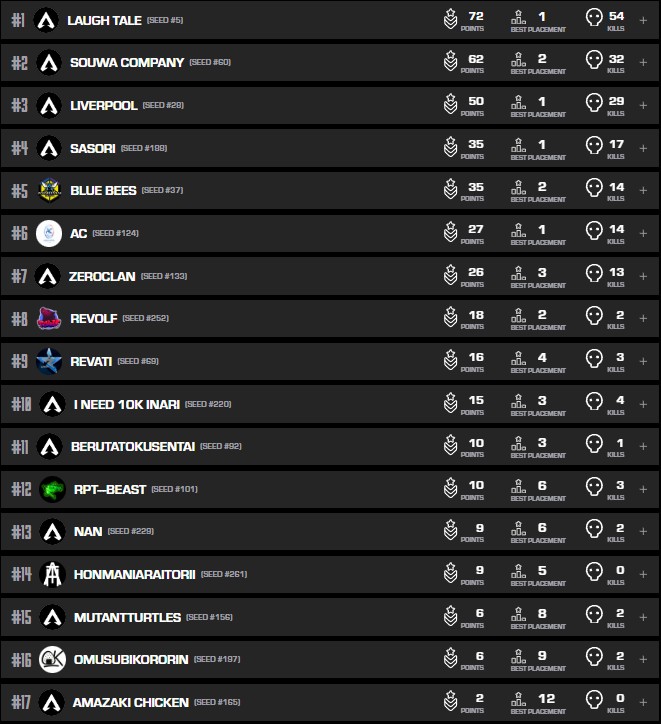This screenshot has width=661, height=724.
Task: Click the AC team logo
Action: point(49,233)
